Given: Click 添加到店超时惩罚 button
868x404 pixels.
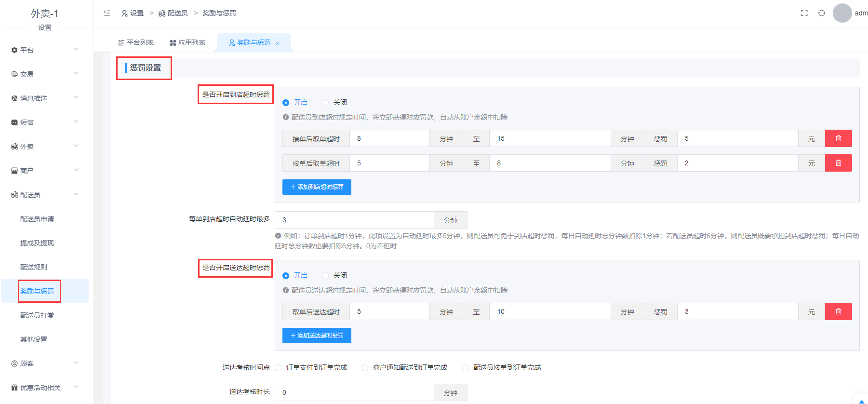Looking at the screenshot, I should (x=317, y=187).
